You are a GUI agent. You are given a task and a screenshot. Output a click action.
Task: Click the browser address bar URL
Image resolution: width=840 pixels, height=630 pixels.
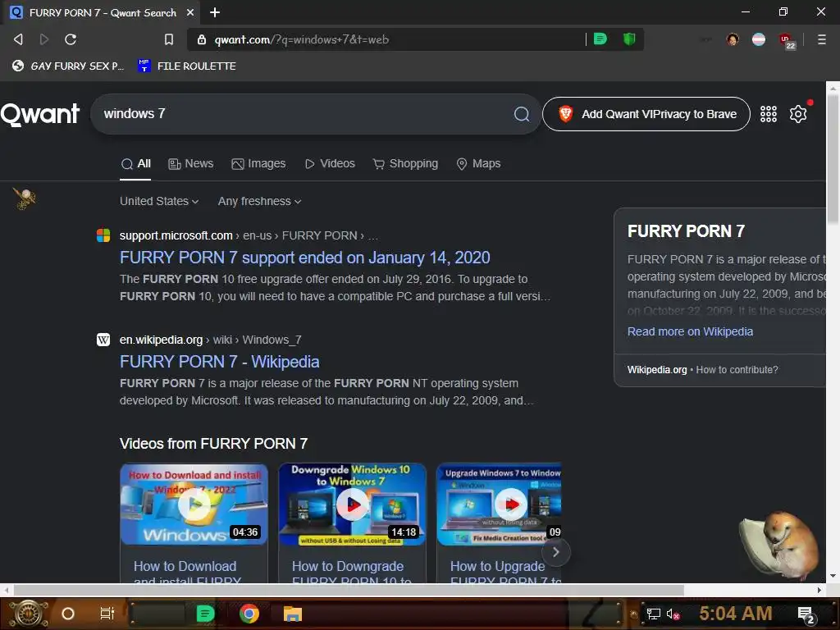302,39
